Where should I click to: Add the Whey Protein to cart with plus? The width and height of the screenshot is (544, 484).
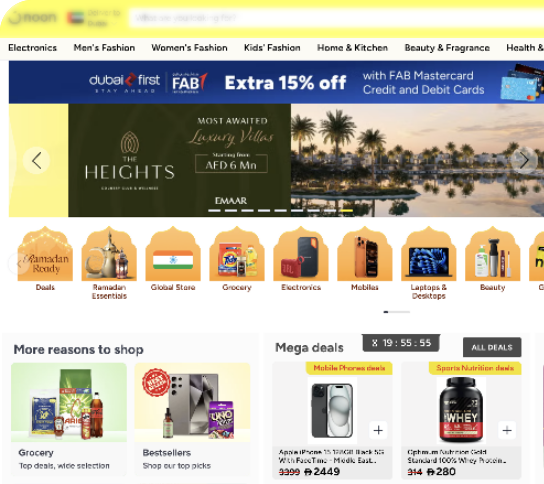click(507, 430)
